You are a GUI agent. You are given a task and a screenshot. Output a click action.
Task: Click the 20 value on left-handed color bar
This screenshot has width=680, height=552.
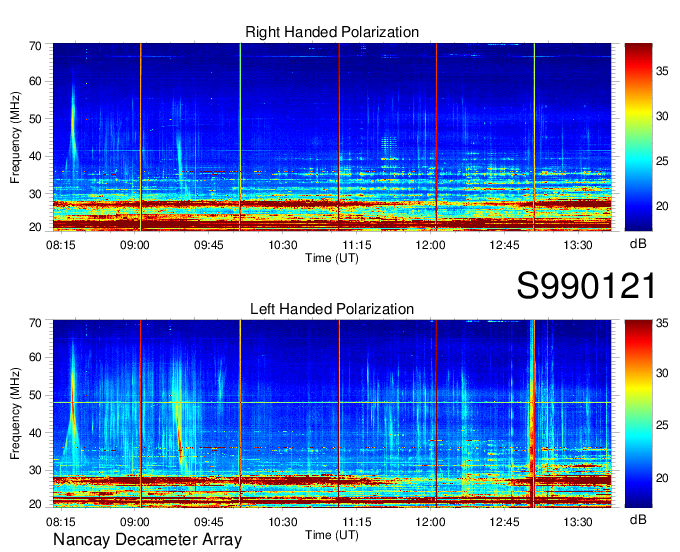tap(662, 478)
